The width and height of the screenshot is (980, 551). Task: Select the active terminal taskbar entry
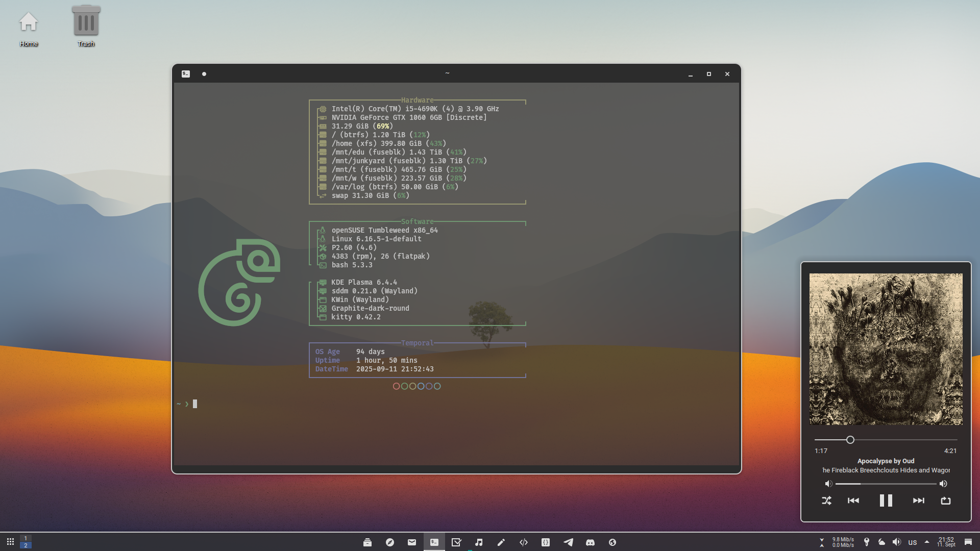(434, 542)
